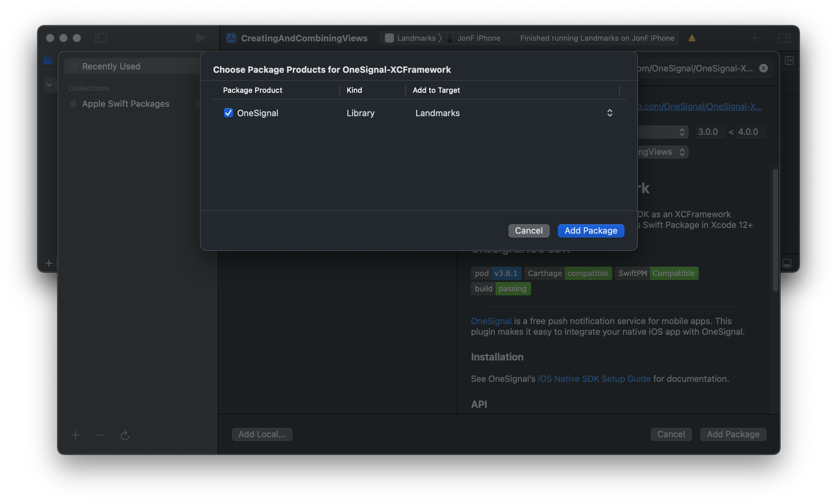Click the refresh collections icon
837x504 pixels.
[x=125, y=435]
